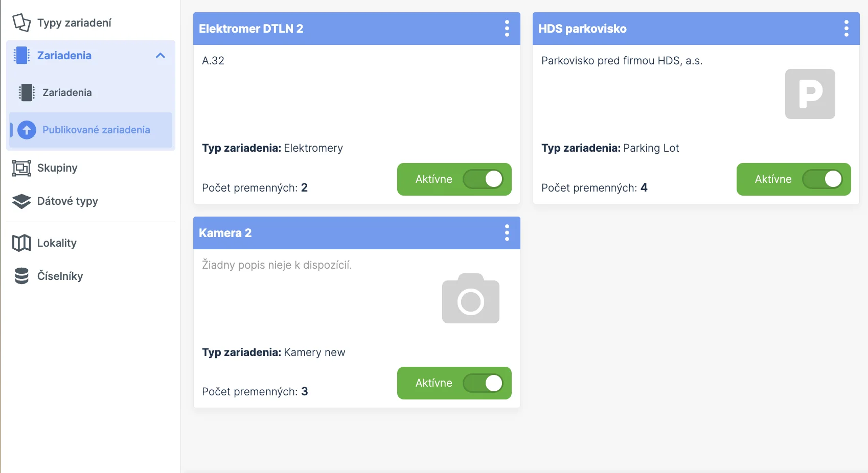Image resolution: width=868 pixels, height=473 pixels.
Task: Open the Skupiny menu item
Action: 57,168
